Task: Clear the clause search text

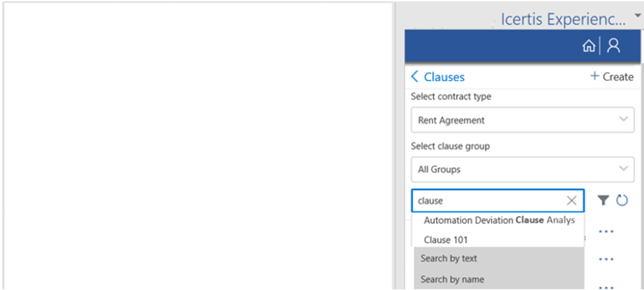Action: point(572,201)
